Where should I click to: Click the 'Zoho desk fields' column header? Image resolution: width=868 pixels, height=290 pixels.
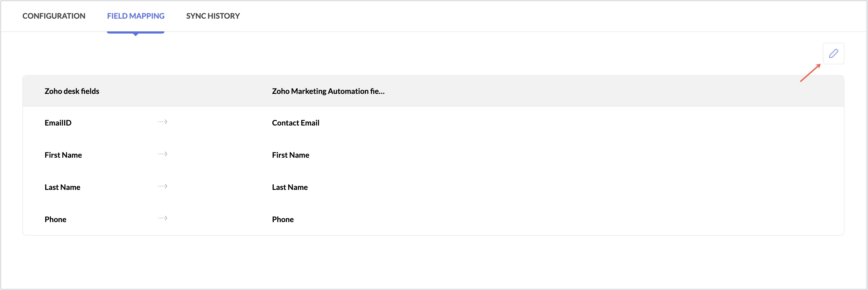tap(72, 91)
